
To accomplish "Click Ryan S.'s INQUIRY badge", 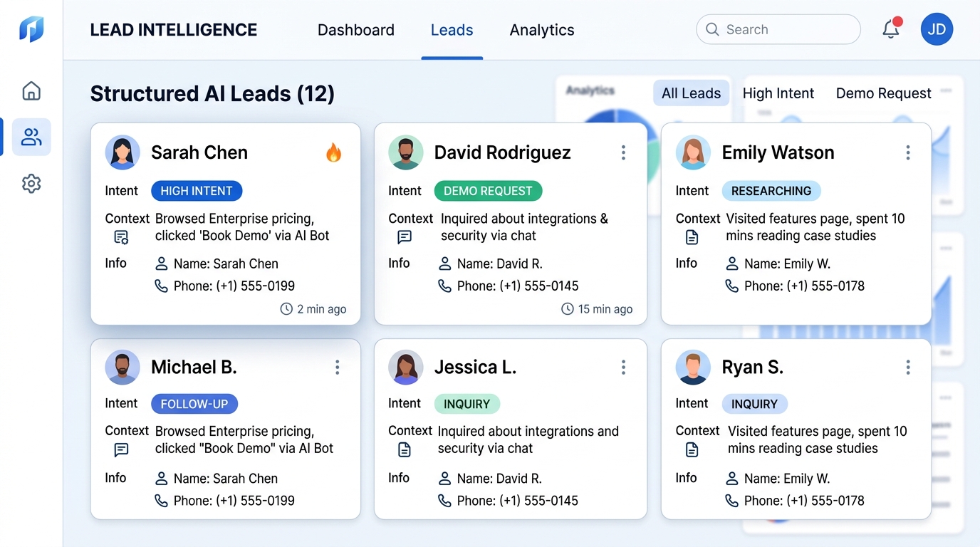I will [754, 404].
